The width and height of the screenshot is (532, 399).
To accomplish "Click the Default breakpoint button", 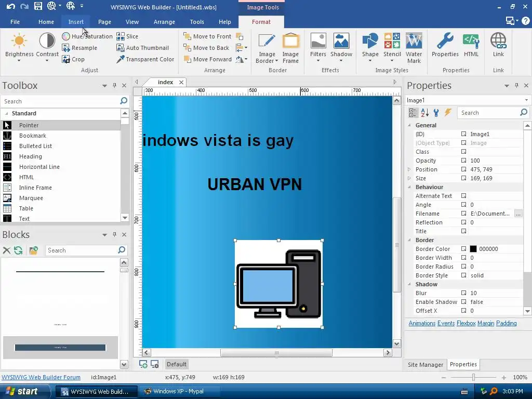I will point(177,364).
